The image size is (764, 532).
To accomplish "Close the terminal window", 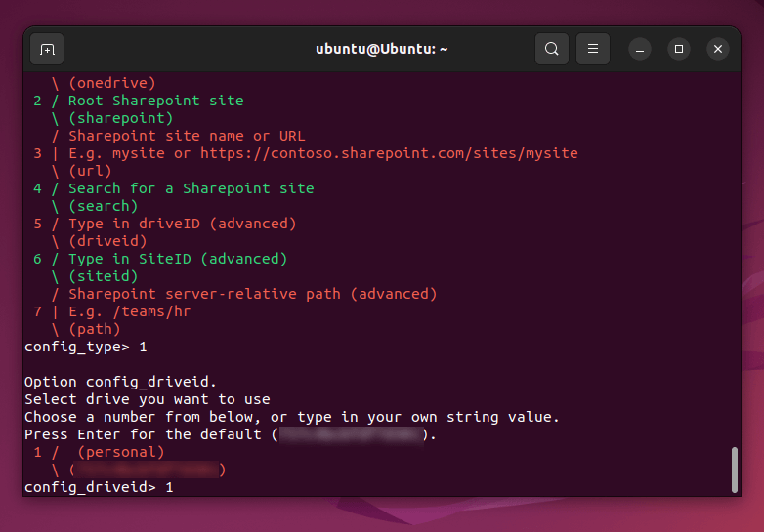I will point(718,48).
